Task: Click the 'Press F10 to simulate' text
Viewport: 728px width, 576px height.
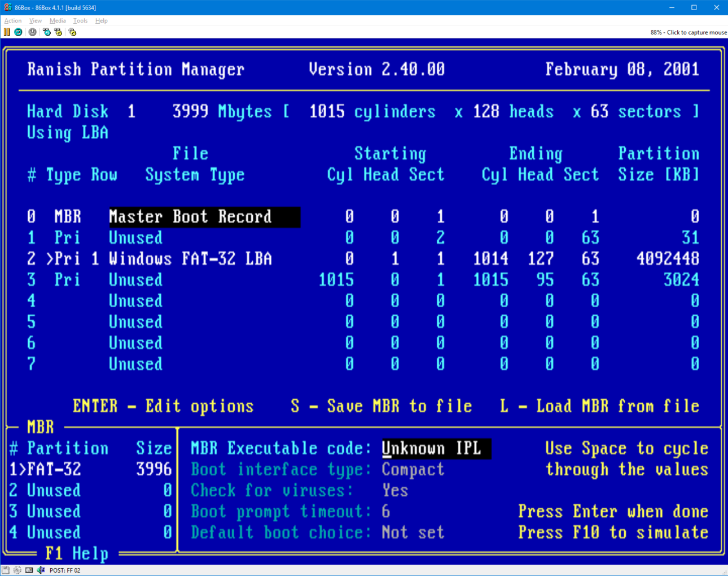Action: [613, 533]
